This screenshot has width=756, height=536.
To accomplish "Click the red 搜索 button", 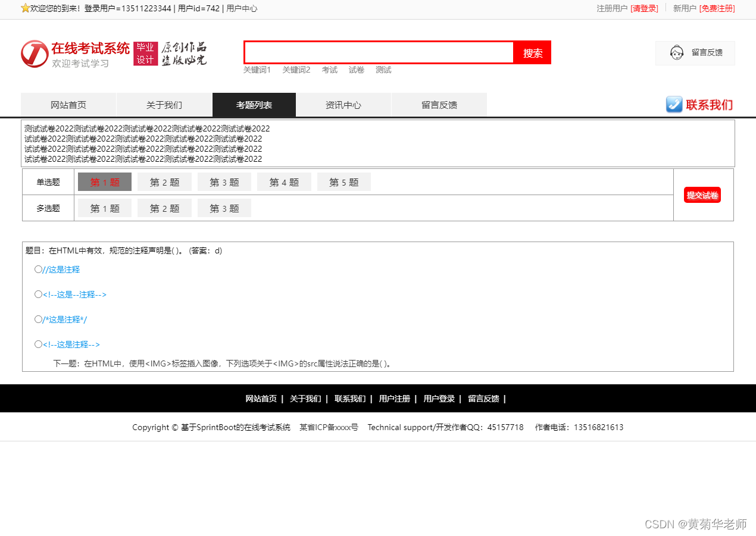I will click(x=532, y=53).
